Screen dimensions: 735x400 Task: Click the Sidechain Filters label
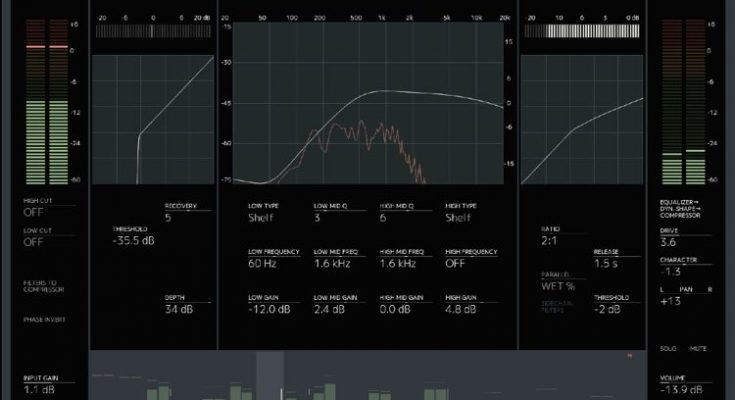(556, 311)
